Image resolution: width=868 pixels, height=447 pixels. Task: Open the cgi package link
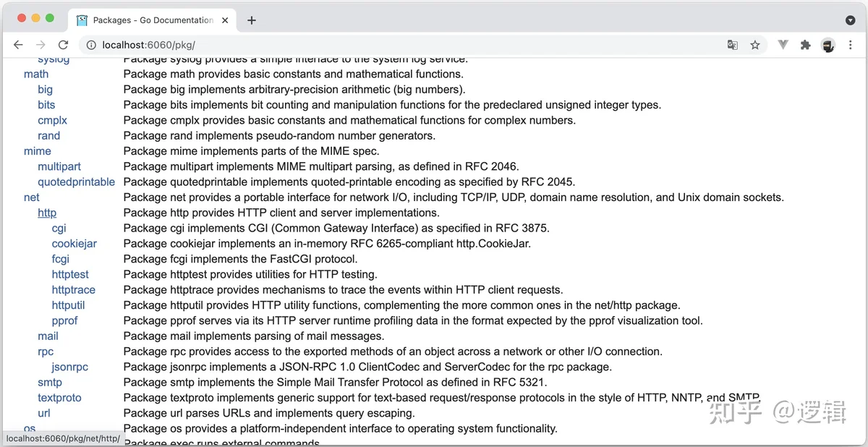pyautogui.click(x=59, y=228)
